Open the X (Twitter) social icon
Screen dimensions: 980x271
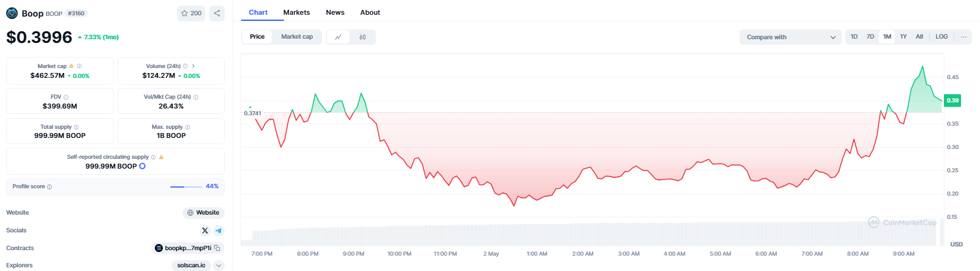pos(205,231)
